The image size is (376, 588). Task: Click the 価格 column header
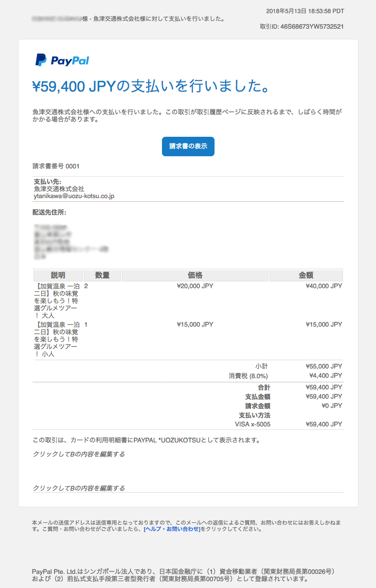point(195,276)
